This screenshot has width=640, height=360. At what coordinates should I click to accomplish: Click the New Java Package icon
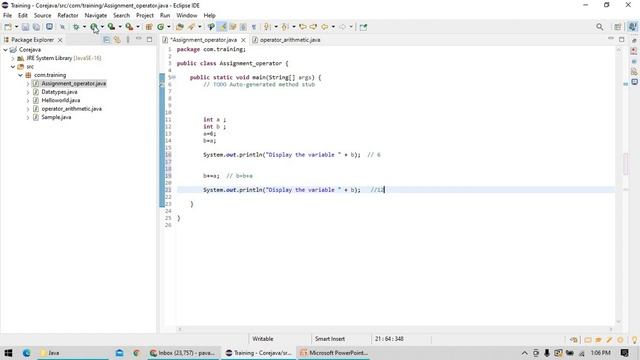click(x=149, y=27)
